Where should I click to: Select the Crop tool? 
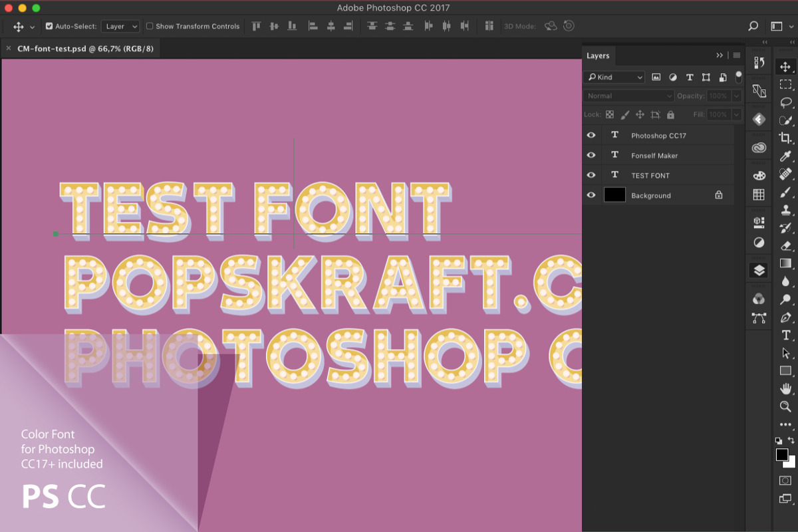[x=785, y=138]
